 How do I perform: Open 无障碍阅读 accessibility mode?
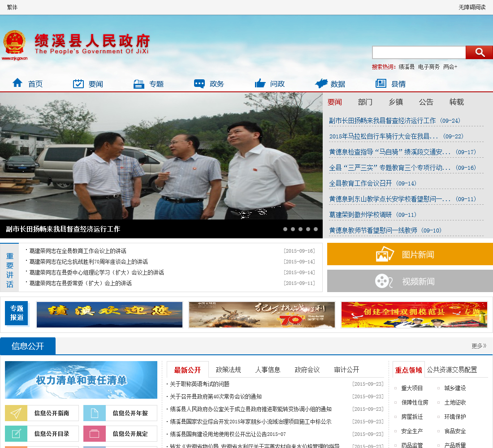pyautogui.click(x=472, y=7)
